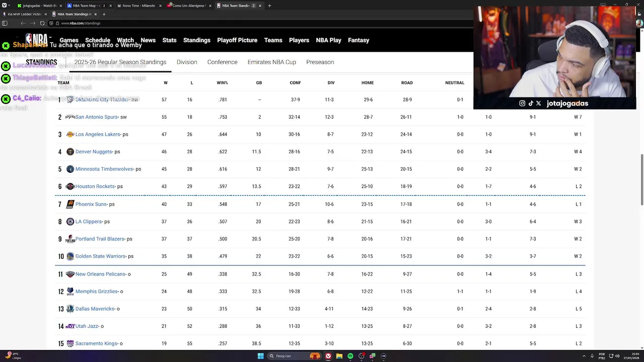644x362 pixels.
Task: Show hidden icons in system tray
Action: pos(584,356)
